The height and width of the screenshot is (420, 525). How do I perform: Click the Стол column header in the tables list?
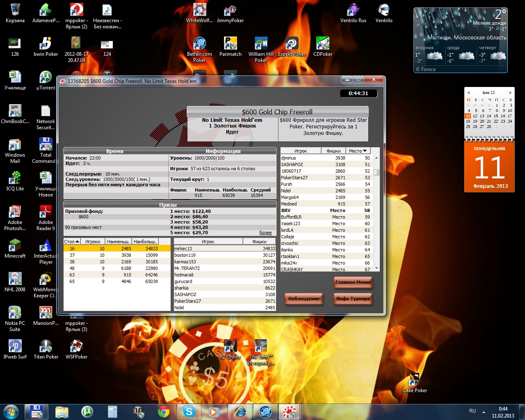(72, 242)
